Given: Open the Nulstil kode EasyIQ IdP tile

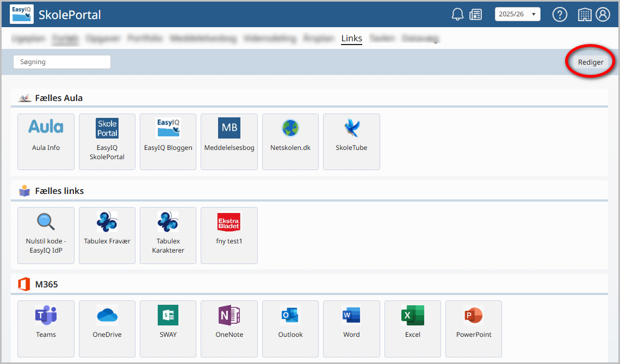Looking at the screenshot, I should point(46,235).
